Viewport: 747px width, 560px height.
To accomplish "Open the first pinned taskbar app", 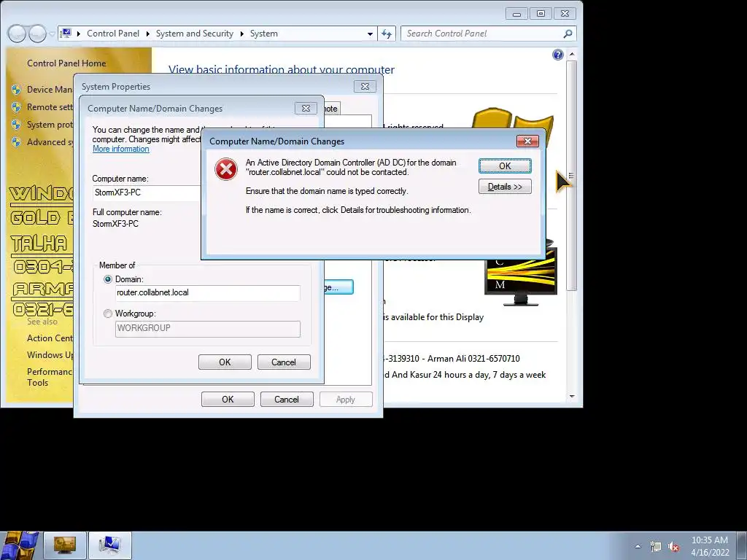I will (65, 545).
